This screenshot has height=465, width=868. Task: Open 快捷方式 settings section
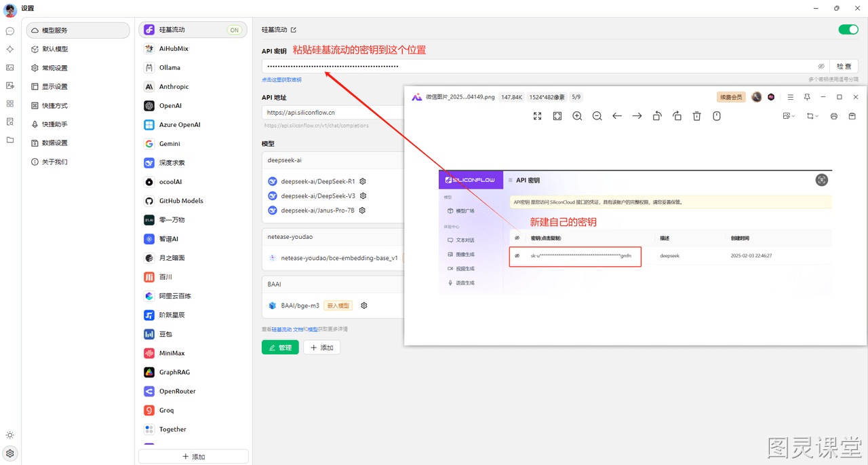78,106
